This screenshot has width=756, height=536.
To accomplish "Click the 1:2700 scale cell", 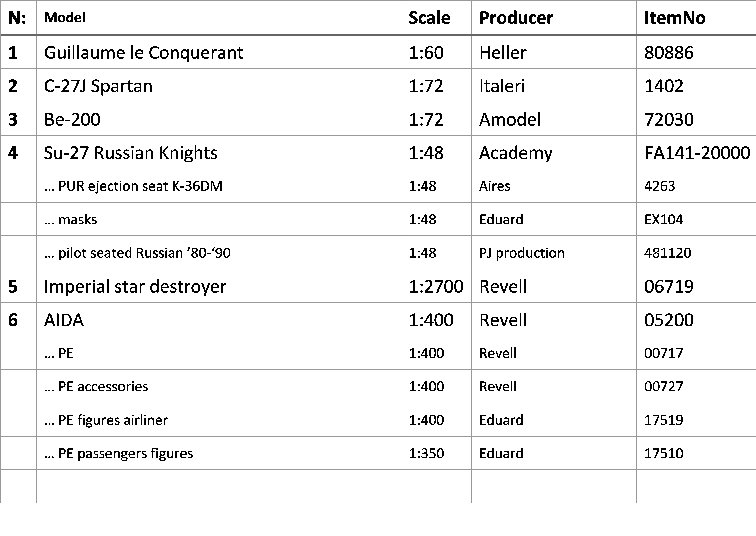I will [436, 286].
